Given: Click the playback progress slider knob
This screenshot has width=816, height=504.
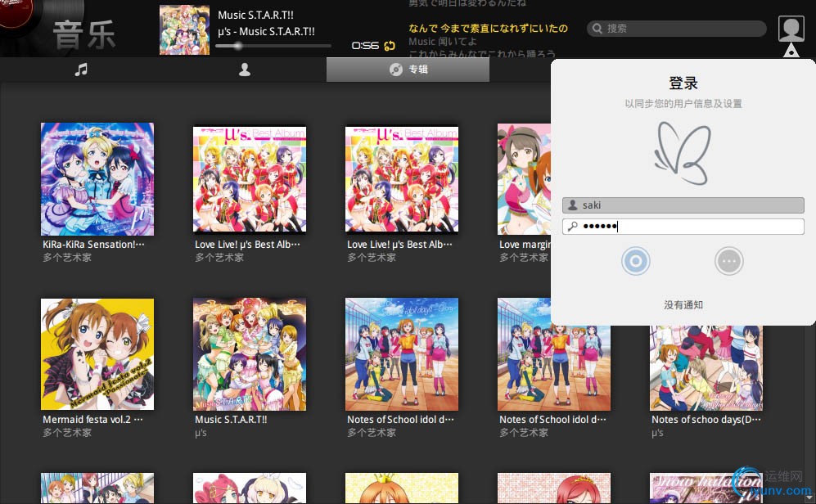Looking at the screenshot, I should click(x=238, y=46).
